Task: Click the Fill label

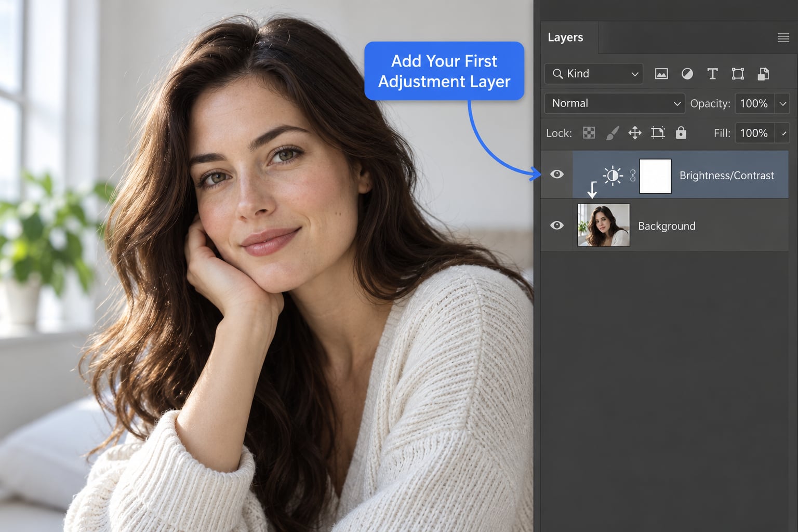Action: click(x=722, y=133)
